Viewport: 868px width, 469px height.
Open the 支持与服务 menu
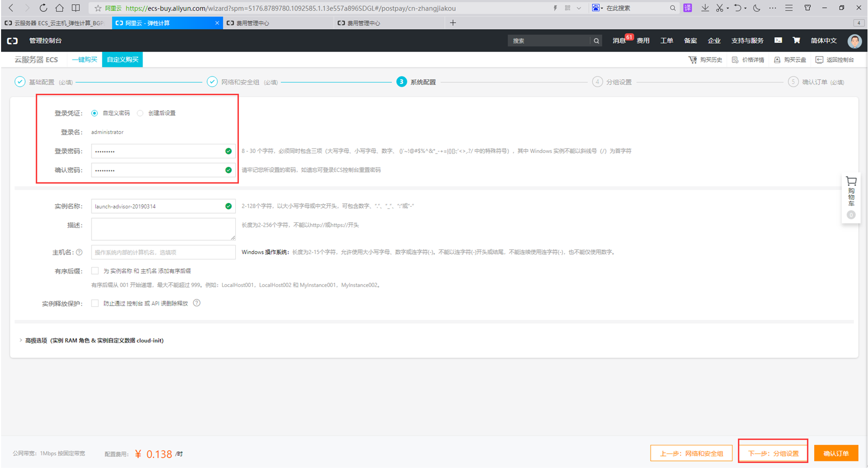pyautogui.click(x=747, y=41)
